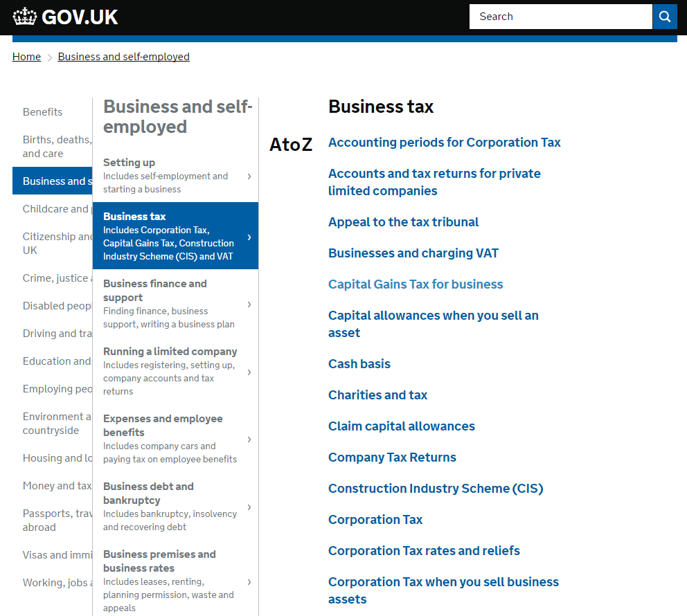This screenshot has height=616, width=687.
Task: Expand the Setting up section chevron
Action: click(x=249, y=176)
